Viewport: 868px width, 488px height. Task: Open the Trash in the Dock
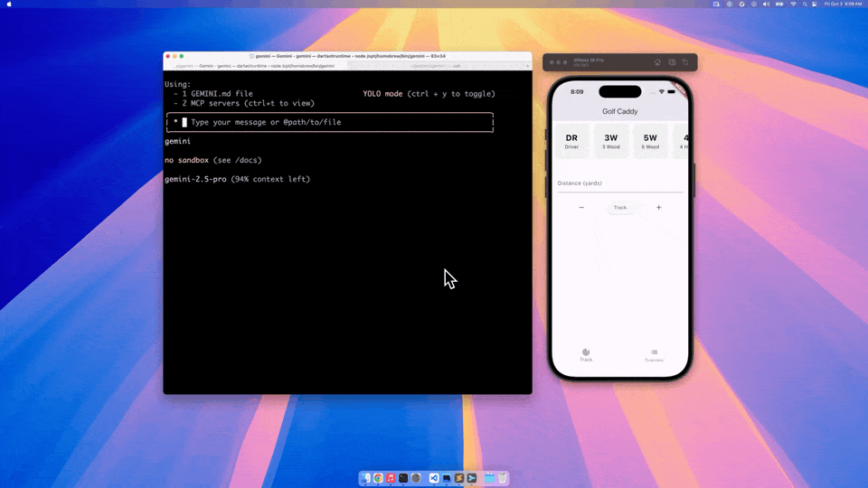pos(503,478)
